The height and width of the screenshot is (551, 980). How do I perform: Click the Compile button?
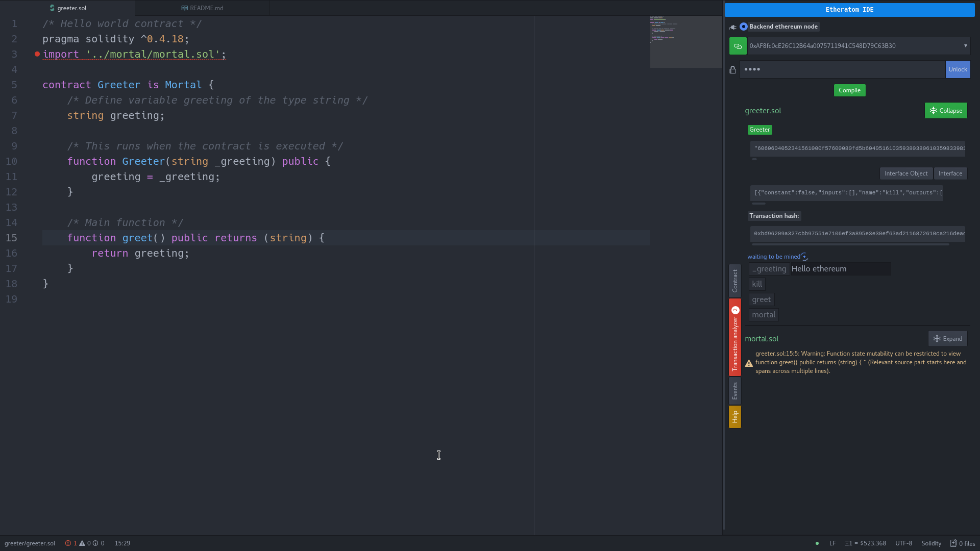pyautogui.click(x=849, y=89)
